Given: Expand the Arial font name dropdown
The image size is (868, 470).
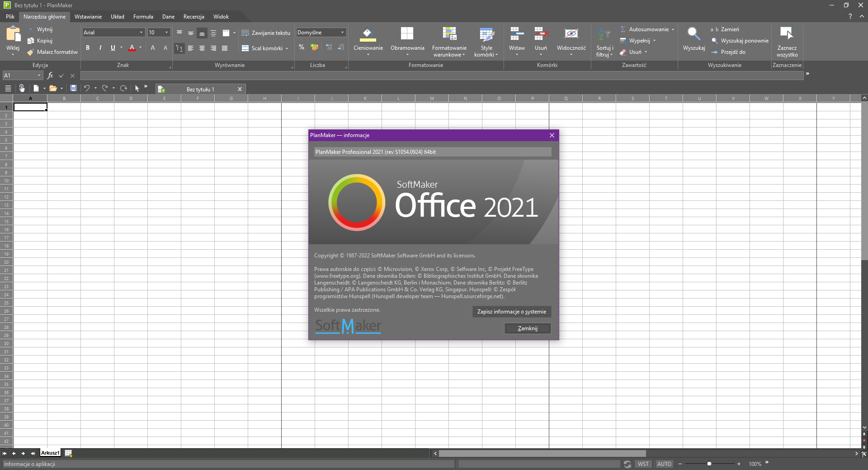Looking at the screenshot, I should 141,33.
